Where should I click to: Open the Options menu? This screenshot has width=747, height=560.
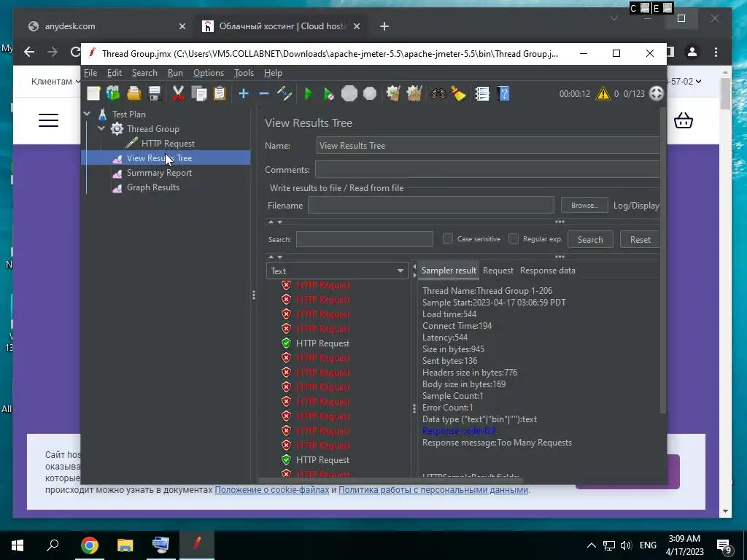click(x=208, y=73)
